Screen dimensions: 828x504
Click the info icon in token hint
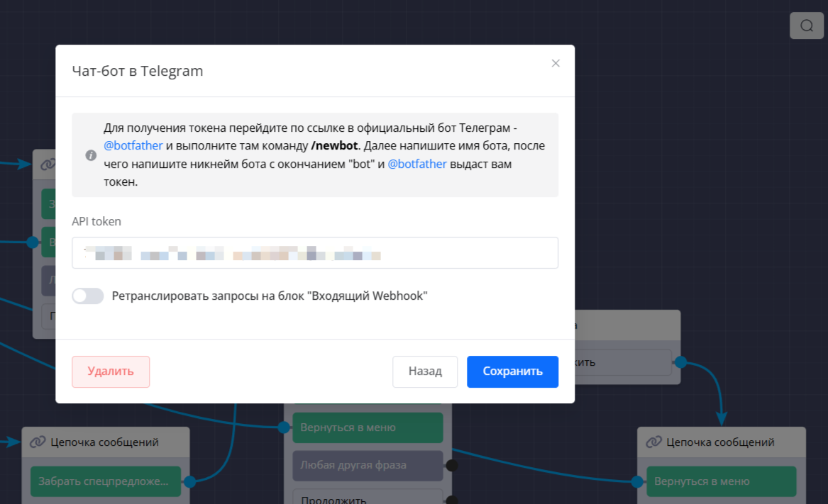pos(91,155)
